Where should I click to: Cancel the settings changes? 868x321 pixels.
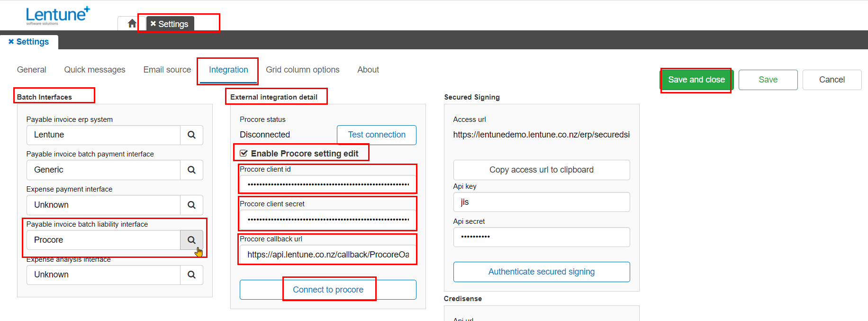point(832,80)
